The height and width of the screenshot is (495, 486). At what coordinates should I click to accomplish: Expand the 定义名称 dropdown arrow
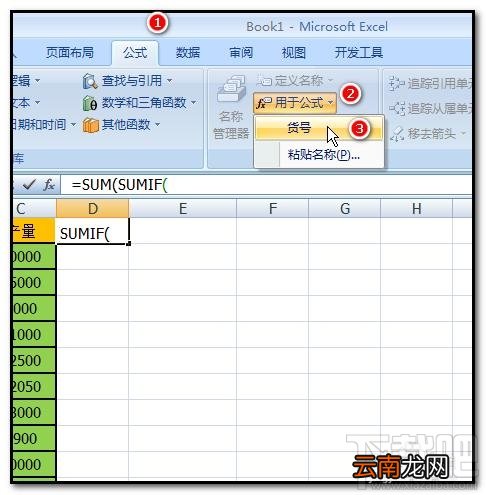click(x=330, y=80)
